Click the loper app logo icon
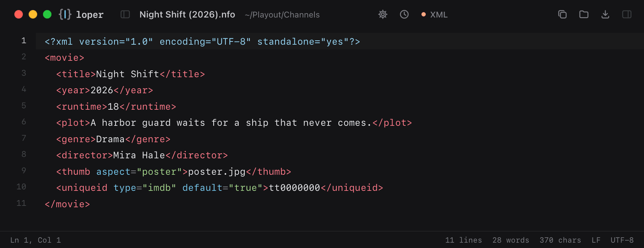Viewport: 644px width, 248px height. pos(65,14)
